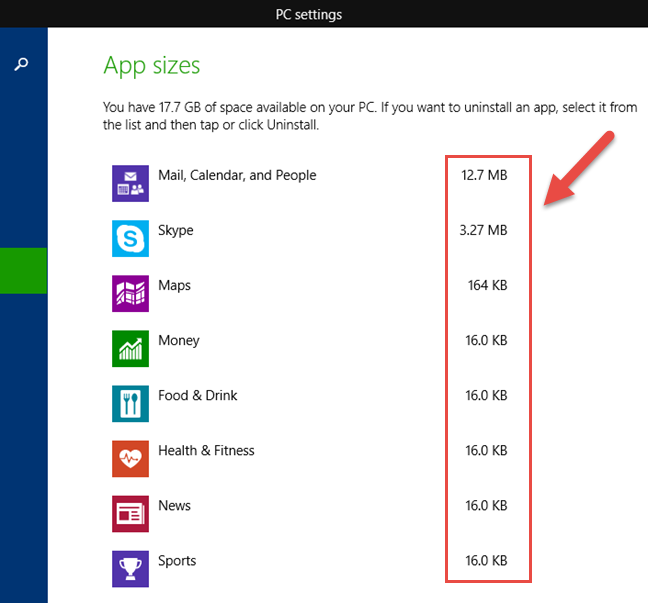Click the green selected sidebar item
This screenshot has width=648, height=603.
coord(23,271)
